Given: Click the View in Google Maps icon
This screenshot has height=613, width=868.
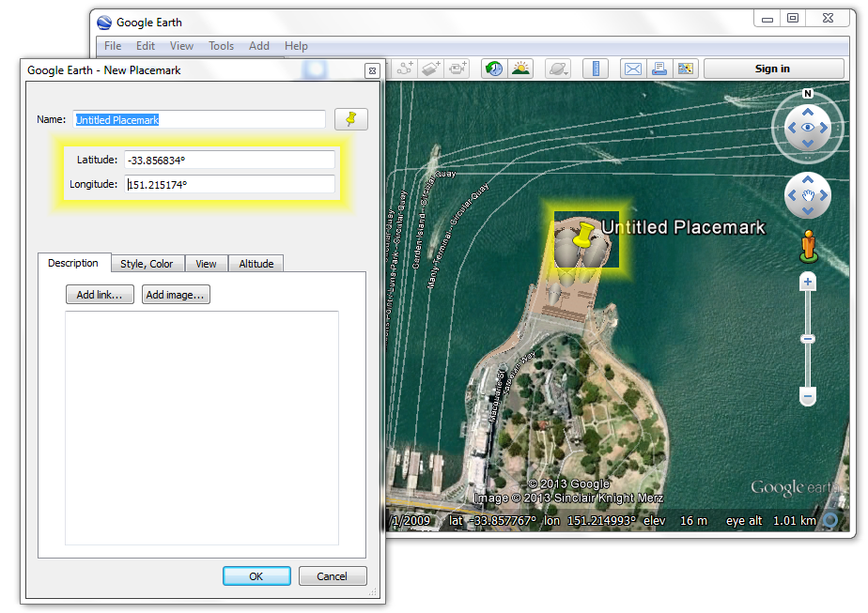Looking at the screenshot, I should [x=685, y=69].
